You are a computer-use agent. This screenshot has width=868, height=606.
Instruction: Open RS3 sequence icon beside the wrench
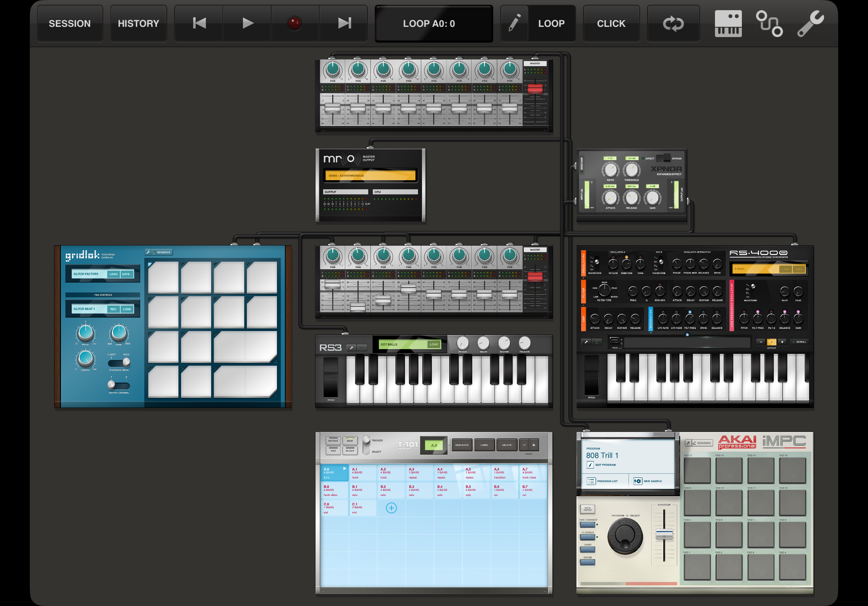[362, 348]
